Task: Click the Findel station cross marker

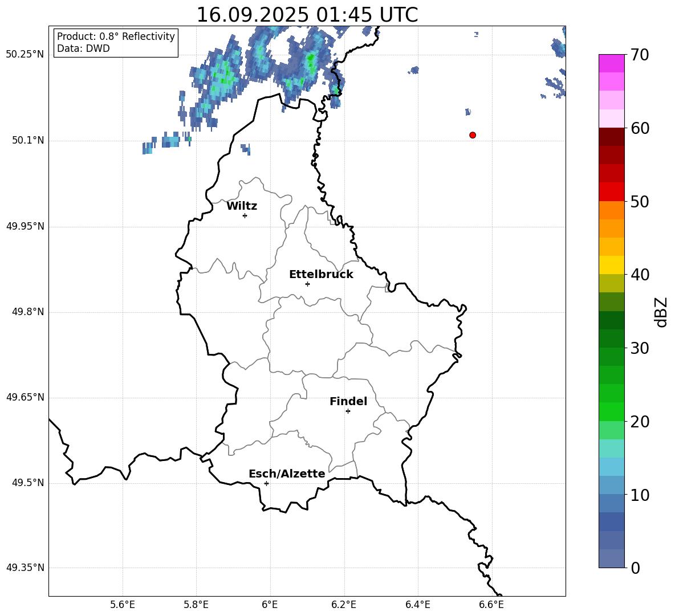Action: (x=348, y=411)
